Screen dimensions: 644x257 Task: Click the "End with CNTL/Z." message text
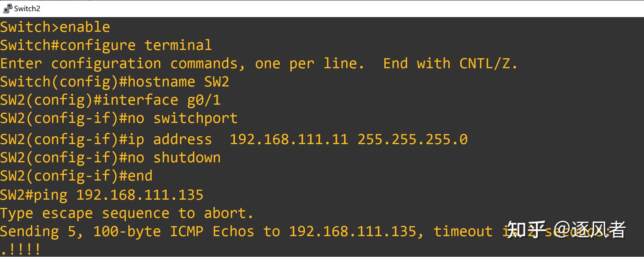pos(450,64)
